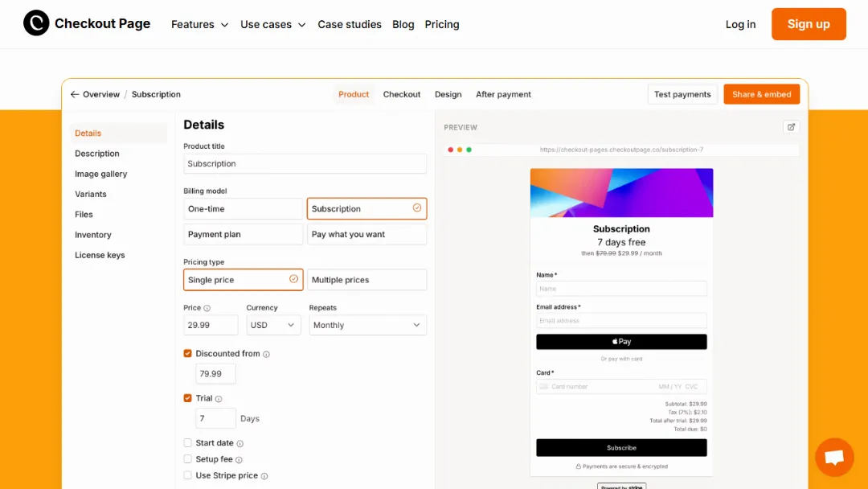The height and width of the screenshot is (489, 868).
Task: Click the Start date info icon
Action: [x=240, y=444]
